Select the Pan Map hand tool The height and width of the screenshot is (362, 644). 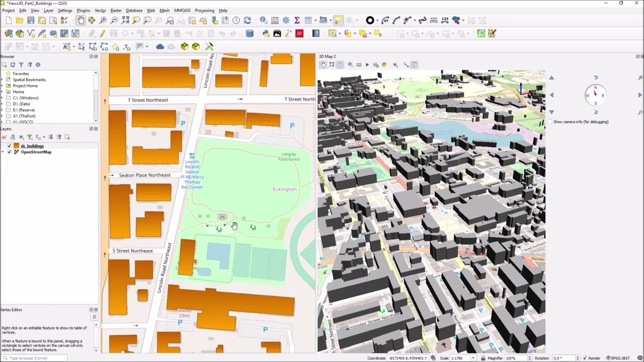[80, 20]
